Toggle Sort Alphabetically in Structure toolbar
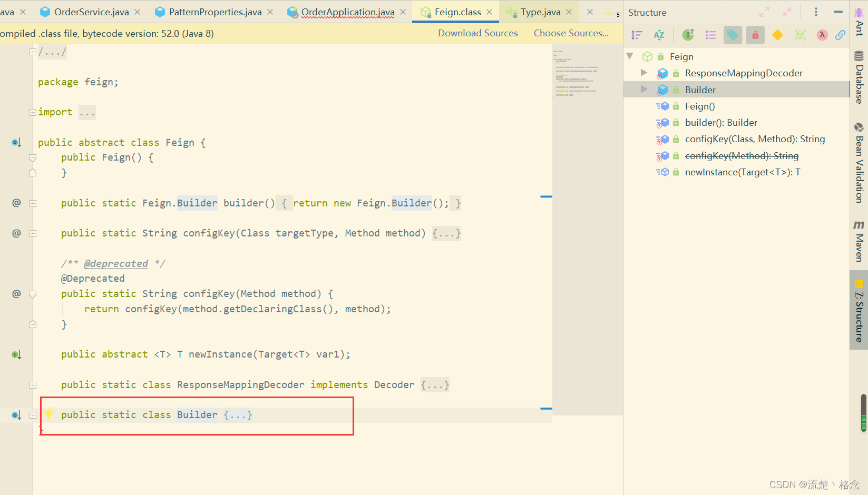This screenshot has height=495, width=868. 659,35
